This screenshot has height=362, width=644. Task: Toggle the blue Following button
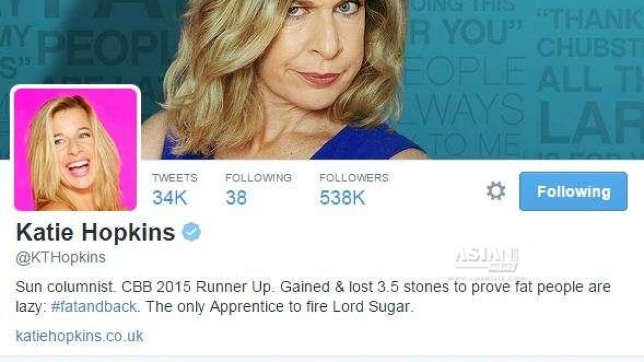[573, 192]
